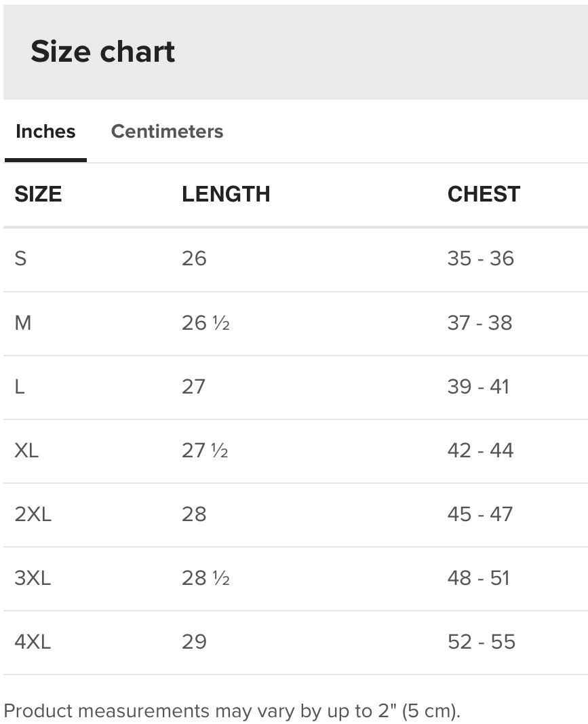Select the Inches tab
This screenshot has height=724, width=588.
45,131
